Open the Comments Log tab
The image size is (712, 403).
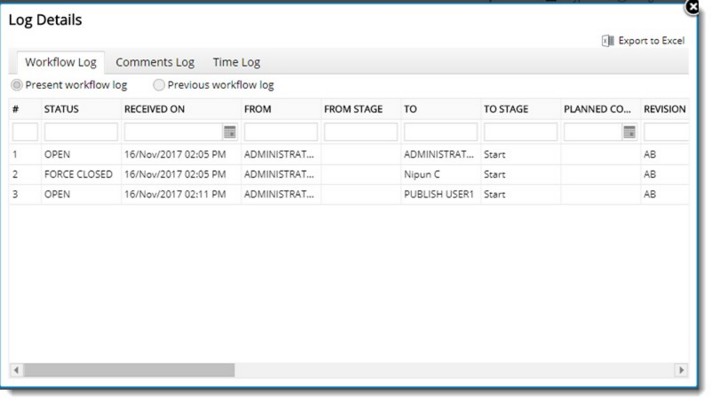click(x=155, y=62)
